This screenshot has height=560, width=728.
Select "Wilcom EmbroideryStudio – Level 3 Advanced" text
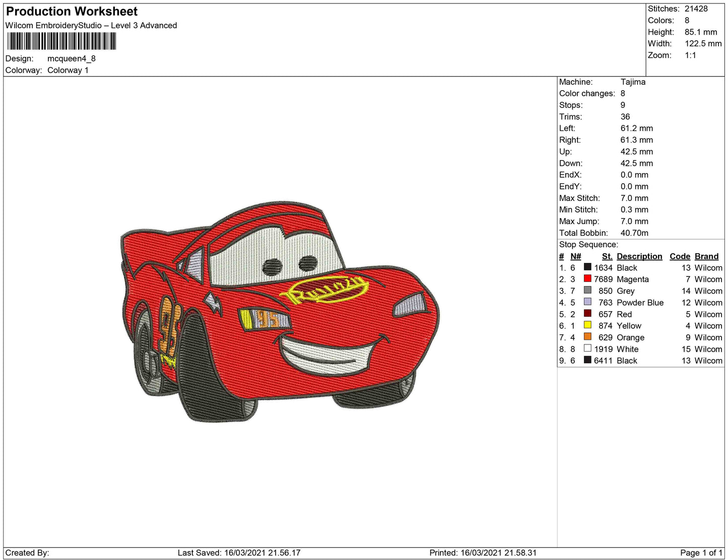91,26
